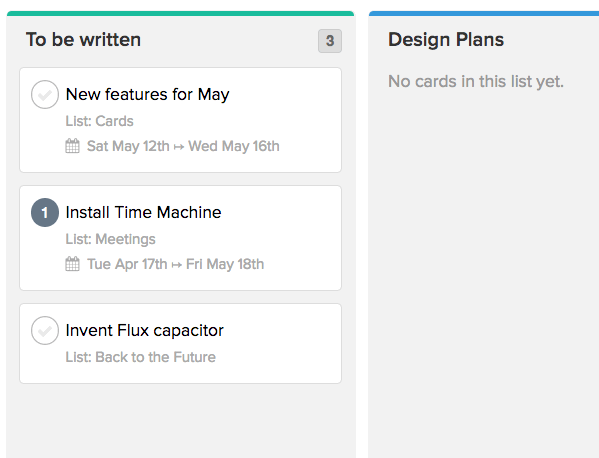Click the List: Cards label
Viewport: 599px width, 458px height.
click(x=99, y=121)
